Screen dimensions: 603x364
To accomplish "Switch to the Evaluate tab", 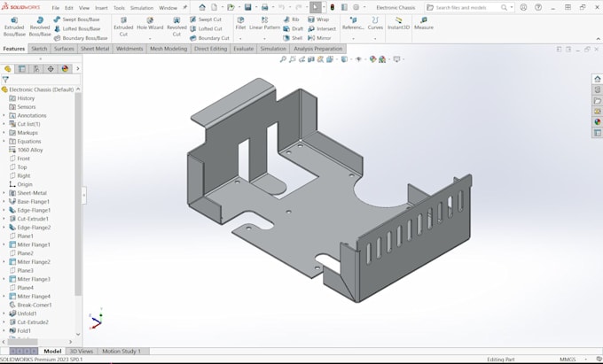I will 244,49.
